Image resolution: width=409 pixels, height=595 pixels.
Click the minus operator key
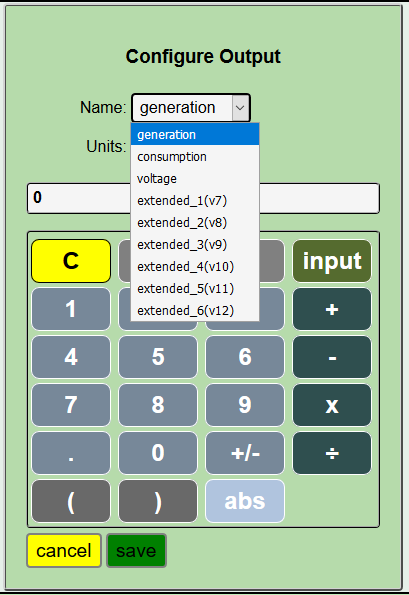click(x=332, y=357)
